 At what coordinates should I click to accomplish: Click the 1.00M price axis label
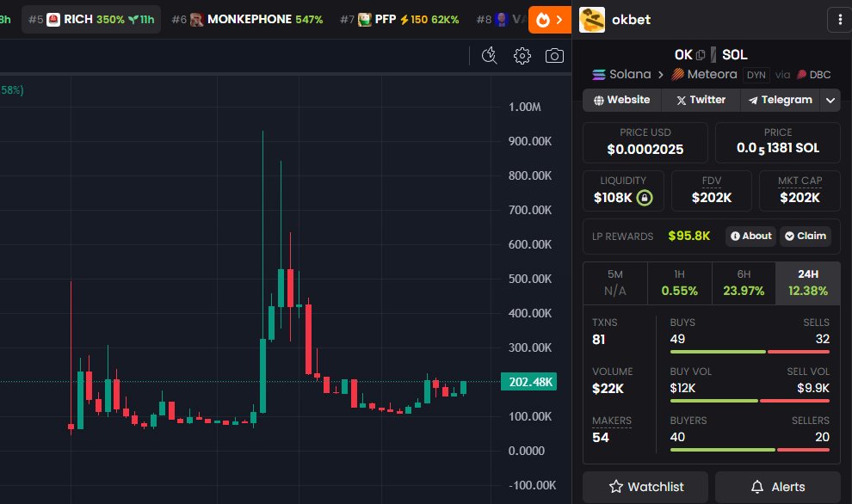point(524,107)
